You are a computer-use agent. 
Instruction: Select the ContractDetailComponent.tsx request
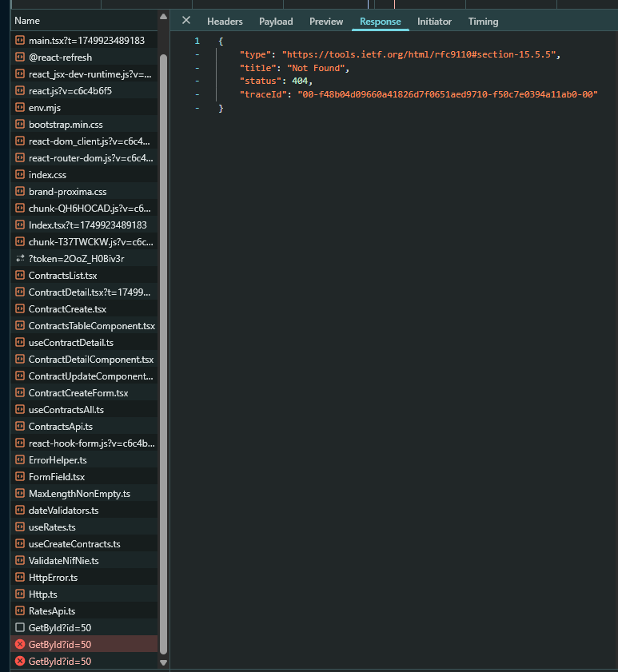[x=90, y=360]
